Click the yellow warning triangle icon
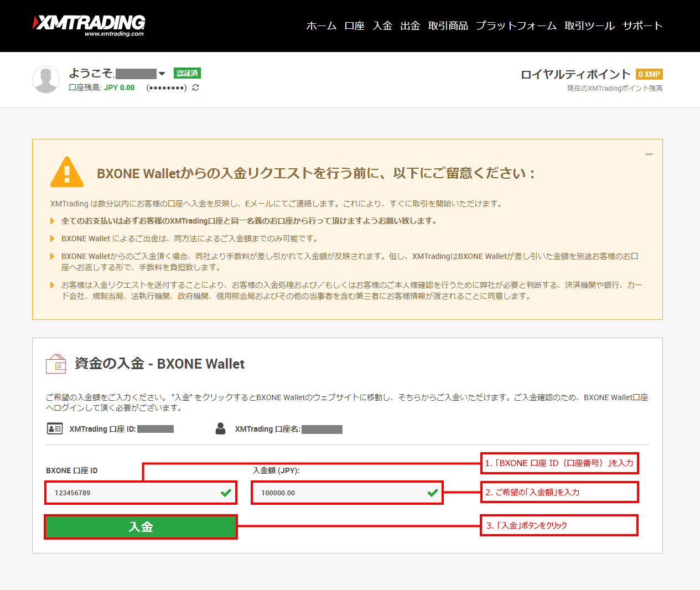Viewport: 700px width, 590px height. pyautogui.click(x=67, y=172)
